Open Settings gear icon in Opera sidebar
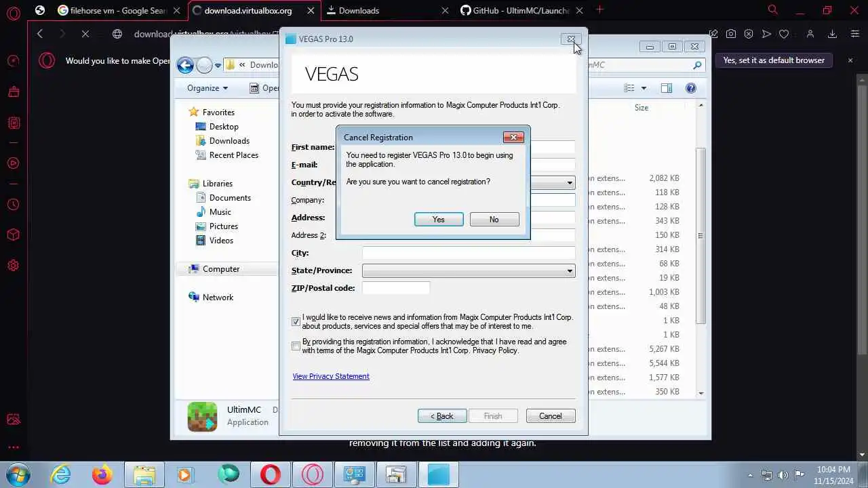Screen dimensions: 868x488 point(13,266)
